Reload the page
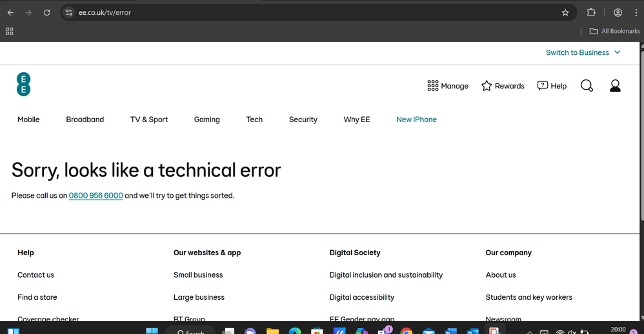The width and height of the screenshot is (644, 334). point(47,12)
